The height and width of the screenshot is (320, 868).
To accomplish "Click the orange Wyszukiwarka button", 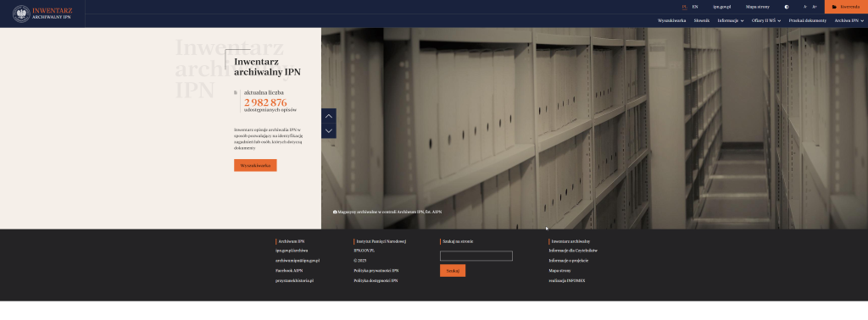I will [x=255, y=165].
